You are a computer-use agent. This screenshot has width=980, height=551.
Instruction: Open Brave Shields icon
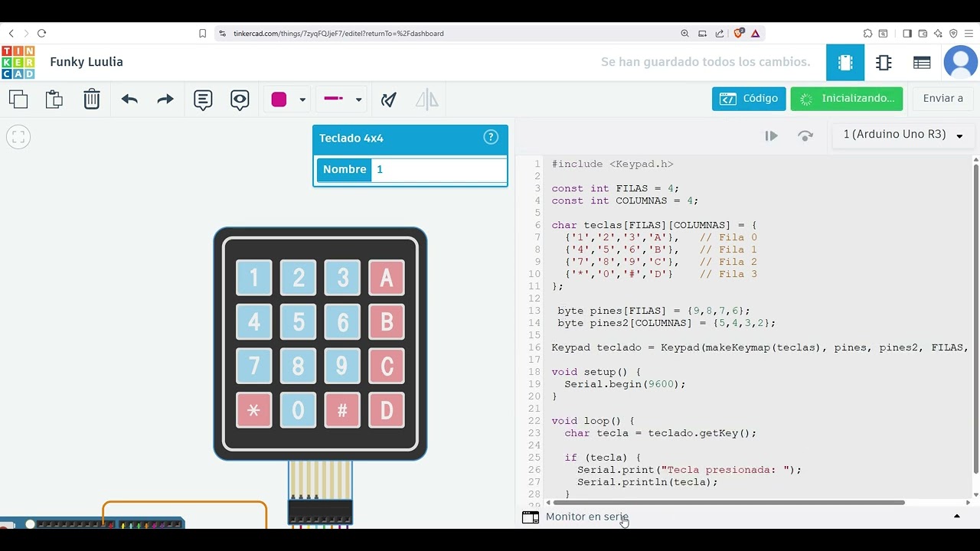click(x=739, y=34)
